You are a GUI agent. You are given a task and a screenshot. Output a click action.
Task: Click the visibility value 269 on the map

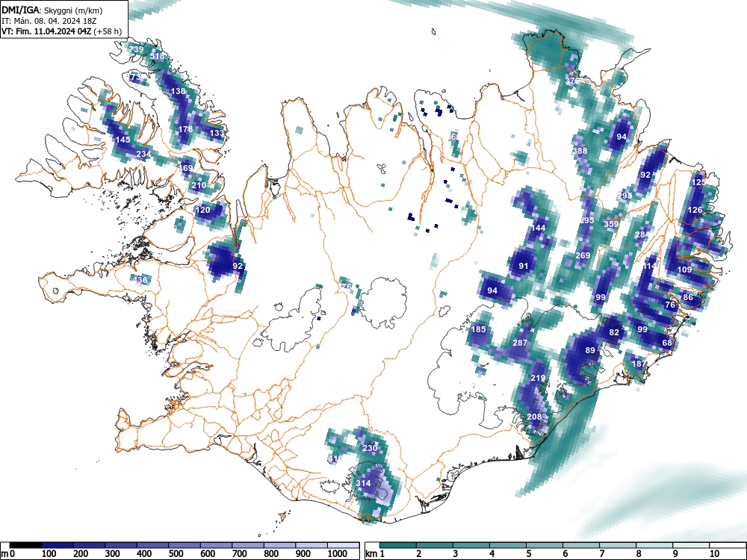click(x=583, y=255)
